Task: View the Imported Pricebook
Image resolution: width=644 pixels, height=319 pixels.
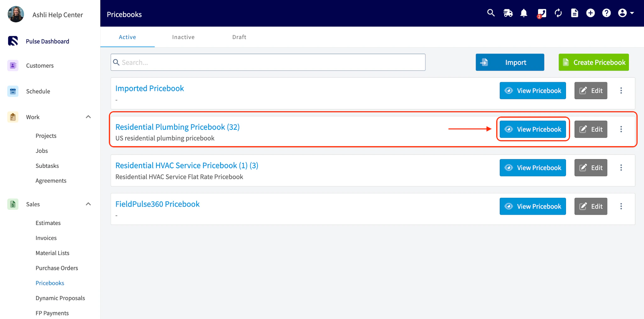Action: point(533,91)
